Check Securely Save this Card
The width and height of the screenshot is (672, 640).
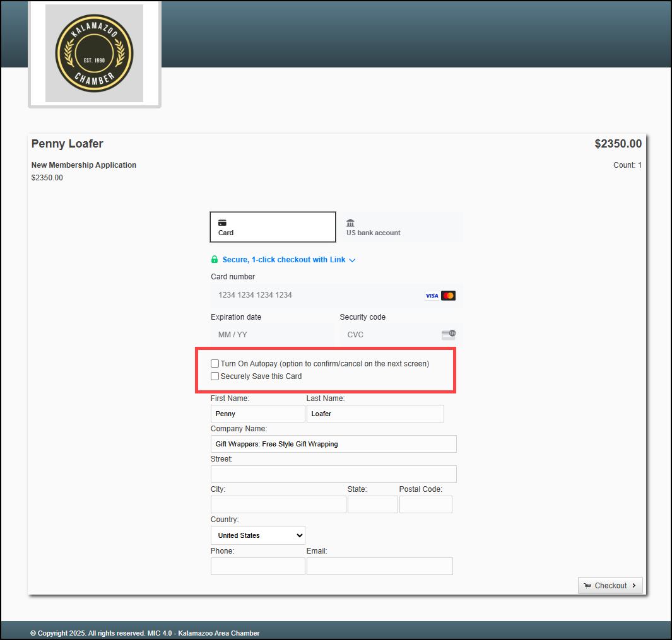pyautogui.click(x=215, y=376)
